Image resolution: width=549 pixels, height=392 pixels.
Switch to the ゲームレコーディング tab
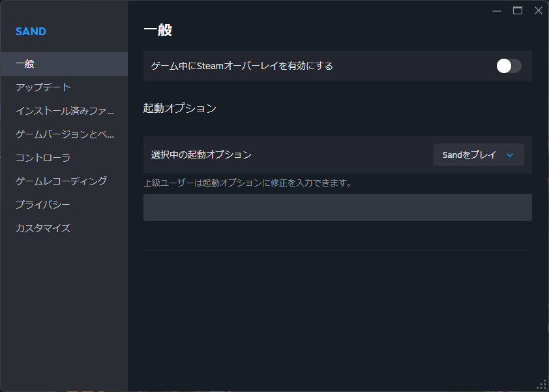(64, 181)
